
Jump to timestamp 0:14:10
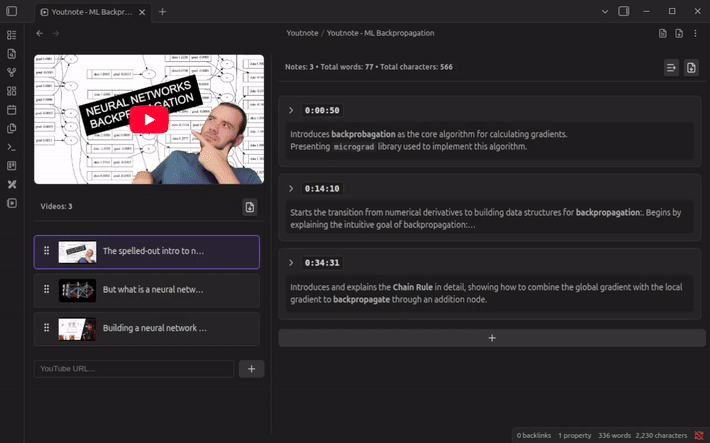point(322,188)
